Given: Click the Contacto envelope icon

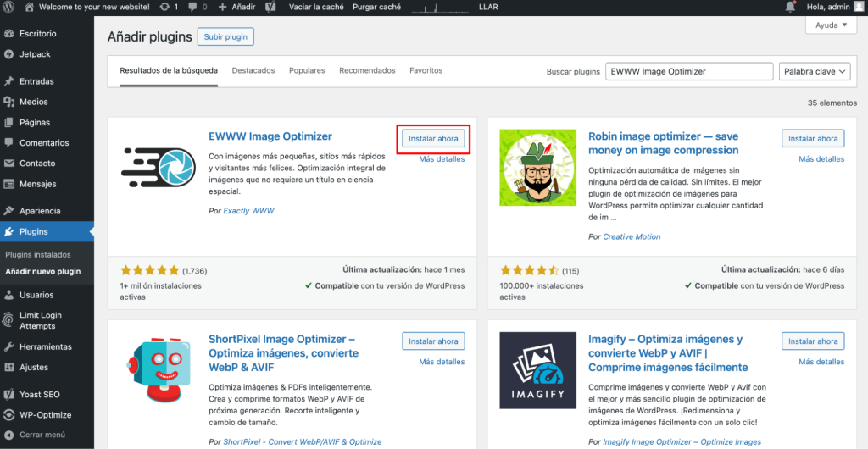Looking at the screenshot, I should point(8,164).
